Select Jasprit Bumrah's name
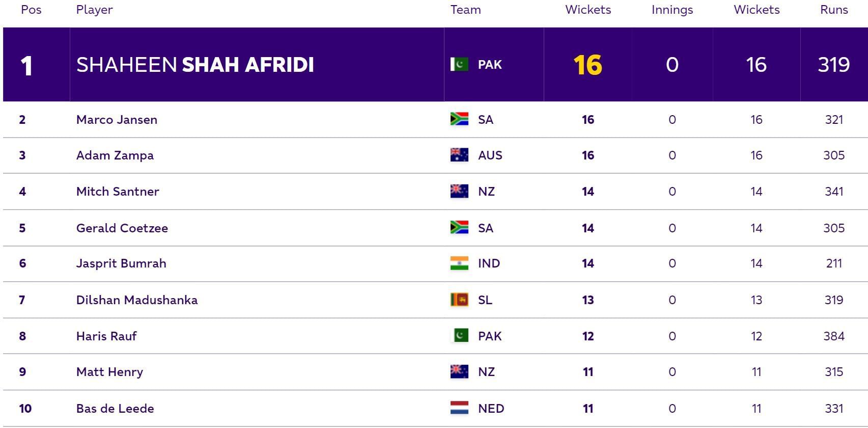This screenshot has height=428, width=868. pyautogui.click(x=121, y=263)
